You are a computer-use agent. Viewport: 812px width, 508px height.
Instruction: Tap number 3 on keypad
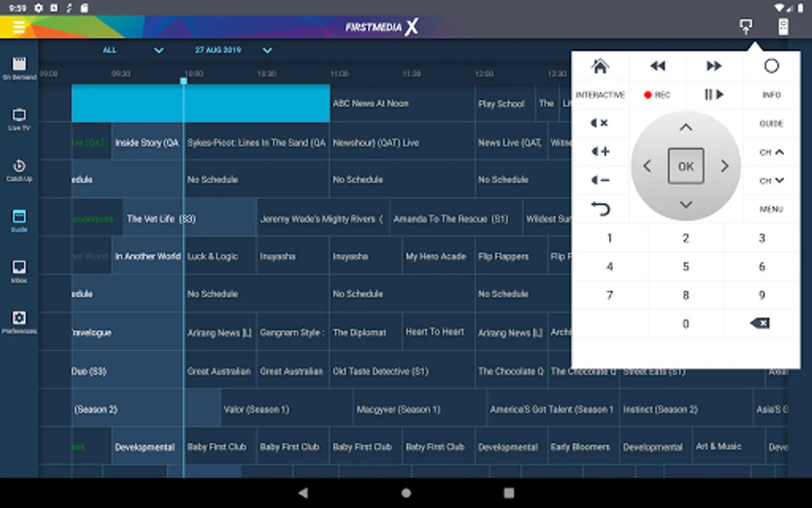762,238
